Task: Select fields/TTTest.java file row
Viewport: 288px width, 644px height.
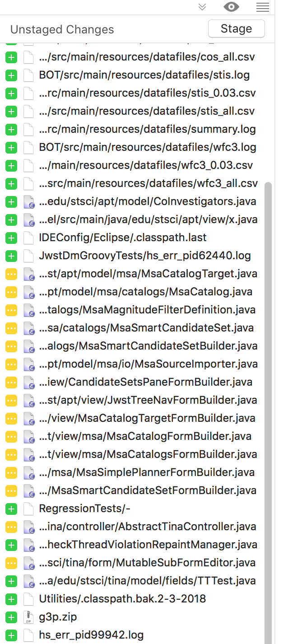Action: tap(147, 581)
